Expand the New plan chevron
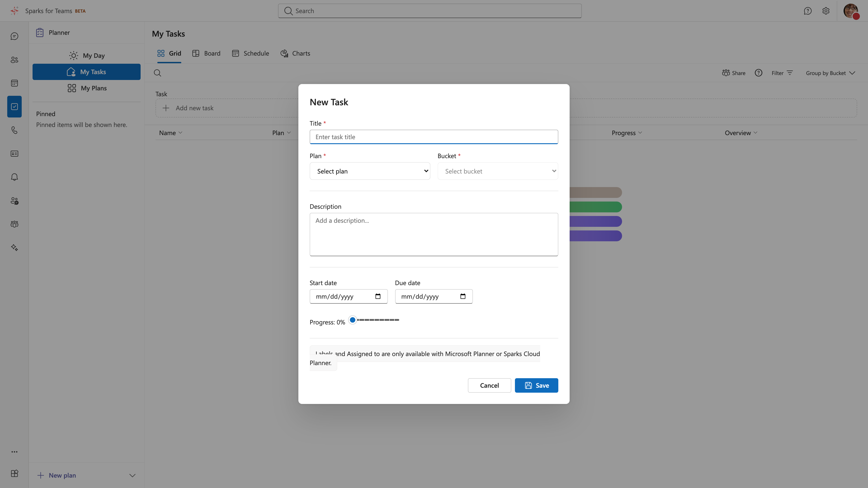Screen dimensions: 868x488 (132, 476)
